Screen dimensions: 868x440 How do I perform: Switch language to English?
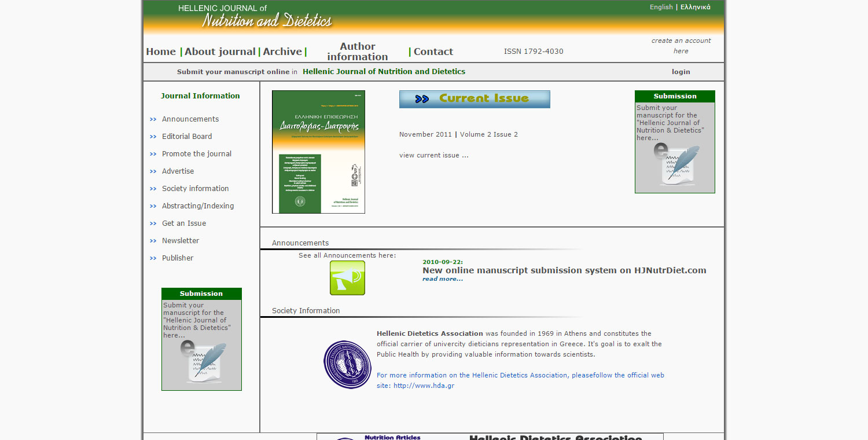point(661,7)
